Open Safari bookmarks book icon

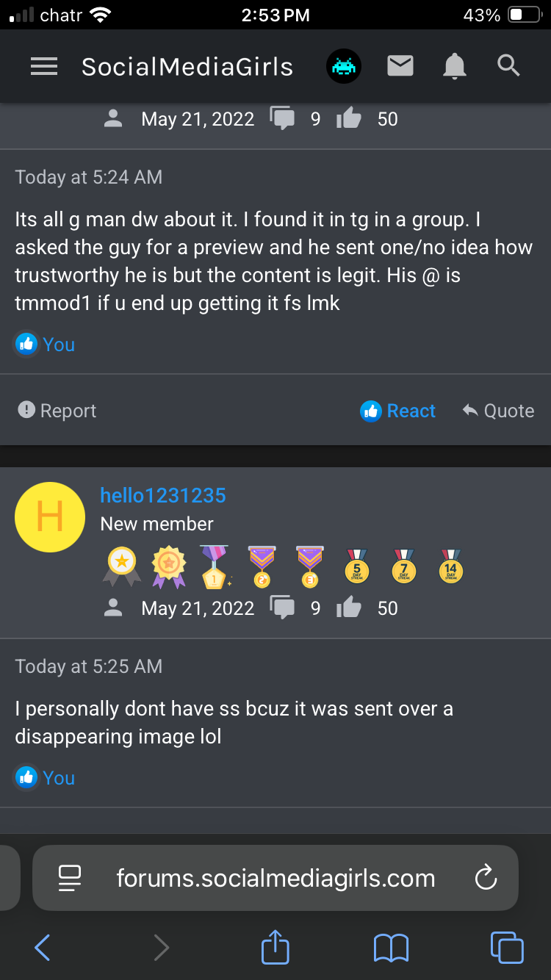click(x=391, y=948)
